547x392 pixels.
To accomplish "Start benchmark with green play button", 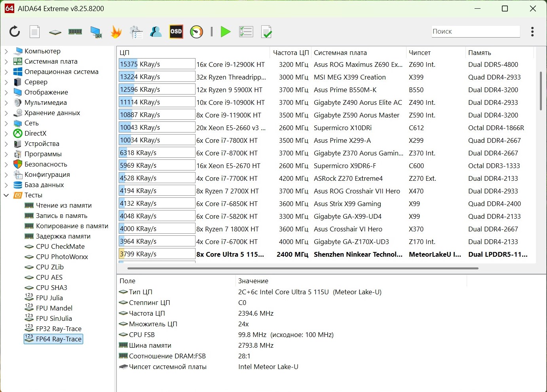I will 226,32.
